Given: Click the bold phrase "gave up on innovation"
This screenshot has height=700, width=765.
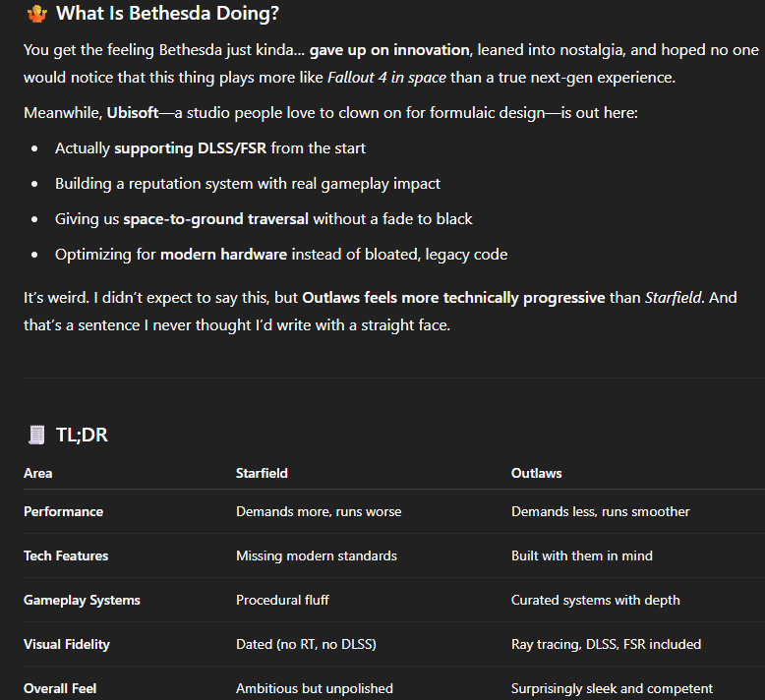Looking at the screenshot, I should click(389, 50).
